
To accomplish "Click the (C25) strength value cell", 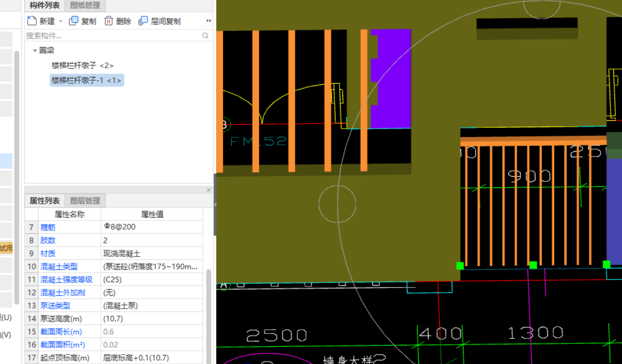I will pyautogui.click(x=152, y=280).
